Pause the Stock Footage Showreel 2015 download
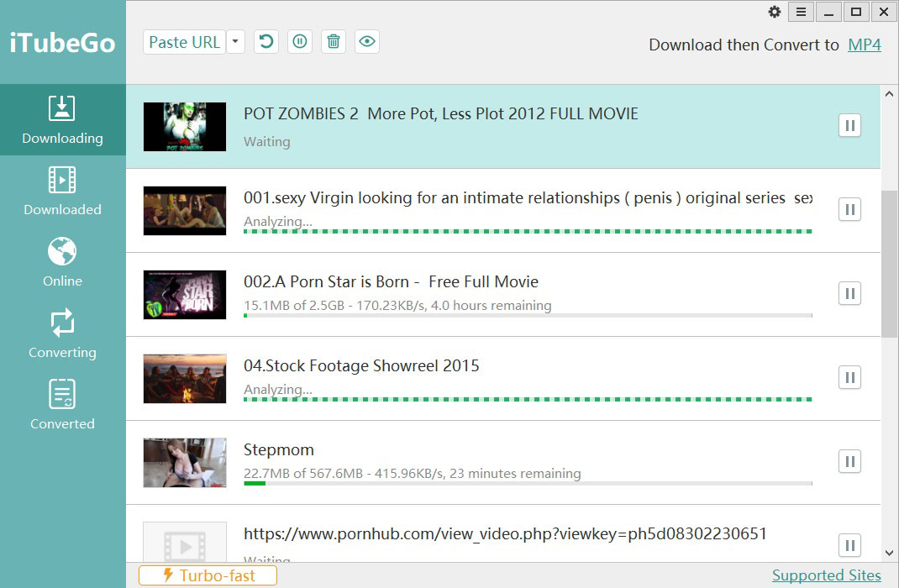 coord(849,378)
